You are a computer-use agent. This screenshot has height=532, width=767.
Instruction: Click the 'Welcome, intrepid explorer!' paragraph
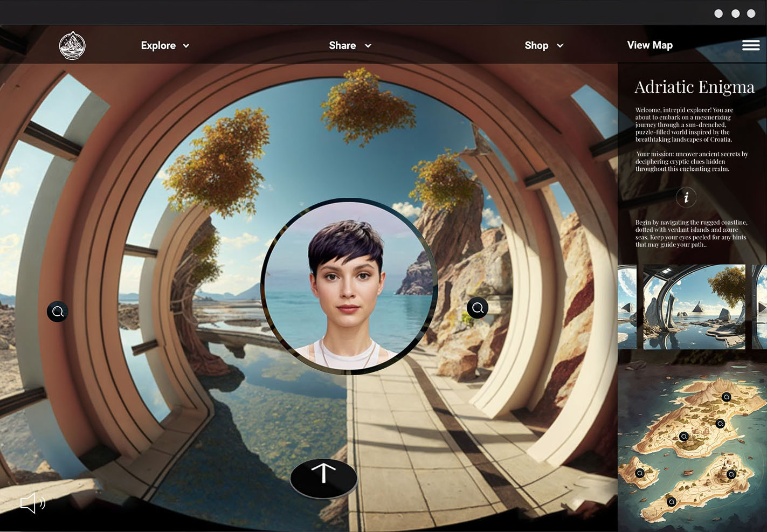(x=684, y=125)
